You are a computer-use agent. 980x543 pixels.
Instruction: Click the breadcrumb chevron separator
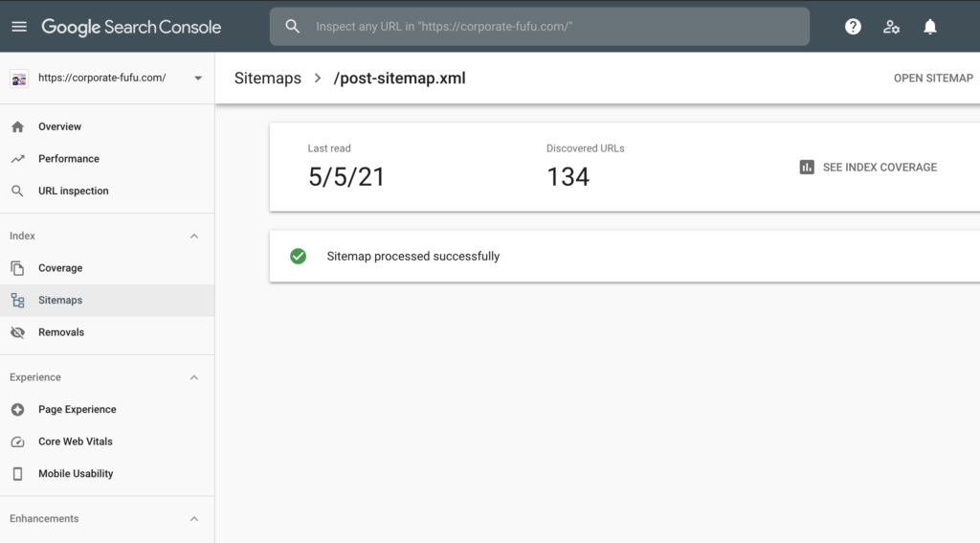coord(318,79)
